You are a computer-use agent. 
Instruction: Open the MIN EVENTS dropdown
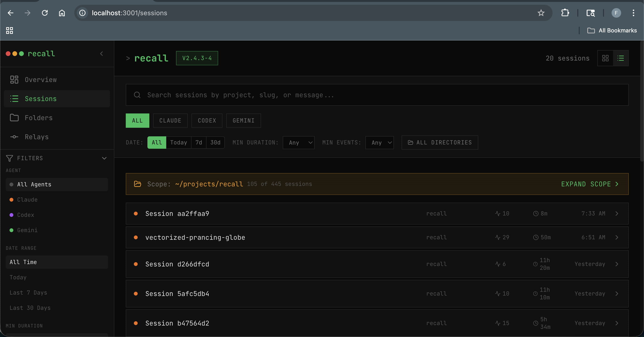click(379, 142)
